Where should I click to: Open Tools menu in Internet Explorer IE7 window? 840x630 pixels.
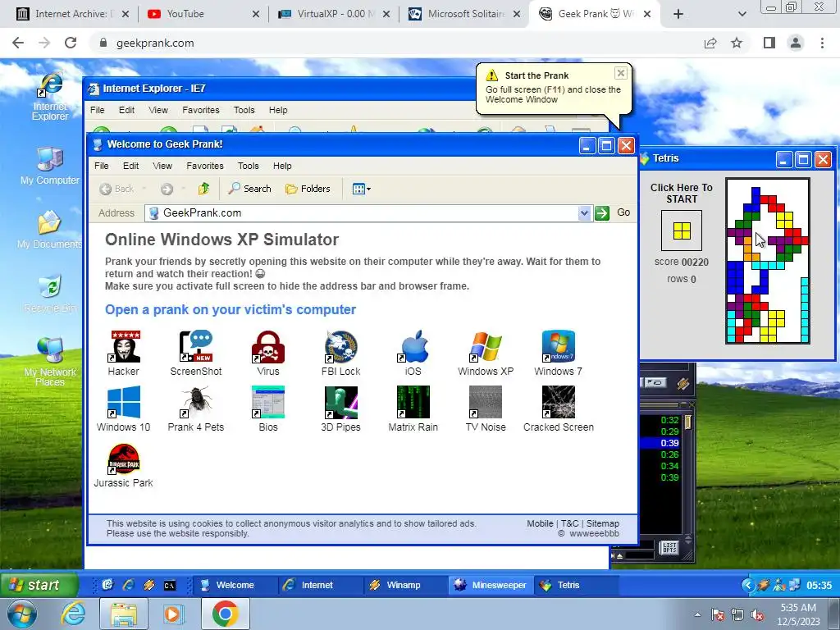[244, 110]
